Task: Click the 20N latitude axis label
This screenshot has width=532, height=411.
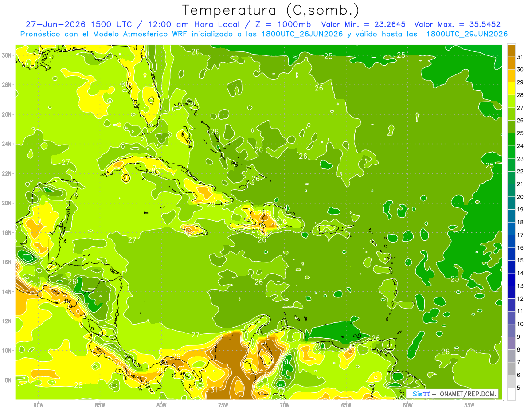Action: [7, 203]
